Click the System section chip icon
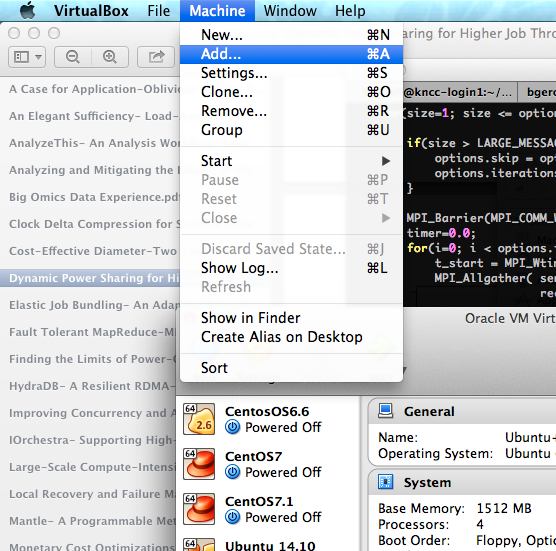This screenshot has width=556, height=551. pyautogui.click(x=385, y=482)
